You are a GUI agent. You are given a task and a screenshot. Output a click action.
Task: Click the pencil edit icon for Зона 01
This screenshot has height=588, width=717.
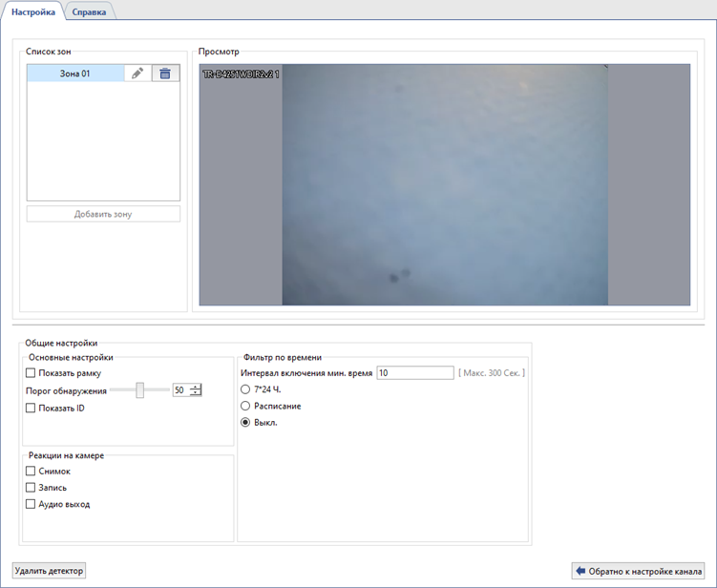[137, 73]
